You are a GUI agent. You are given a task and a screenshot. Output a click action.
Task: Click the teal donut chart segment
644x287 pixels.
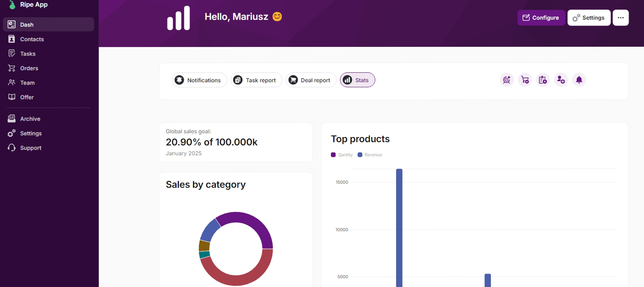coord(204,255)
